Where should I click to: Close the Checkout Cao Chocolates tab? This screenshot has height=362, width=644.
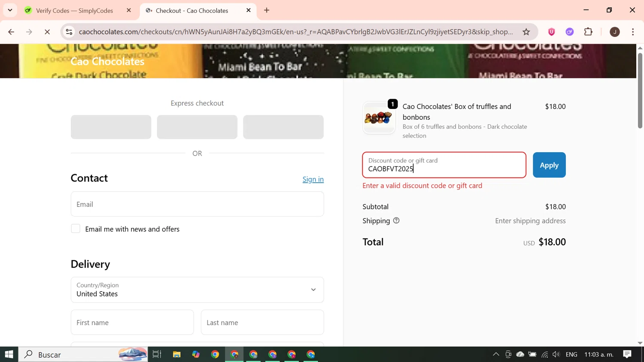point(249,10)
